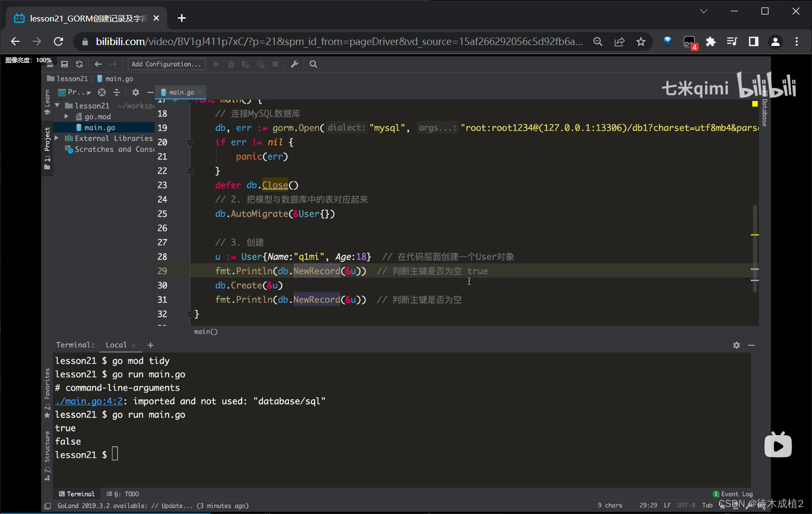Open the Event Log

pos(733,494)
